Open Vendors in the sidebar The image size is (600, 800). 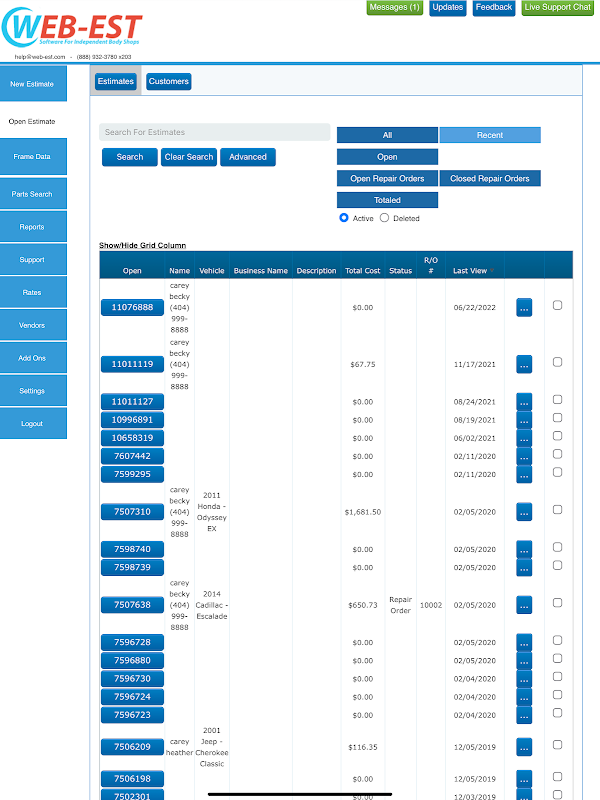tap(33, 325)
